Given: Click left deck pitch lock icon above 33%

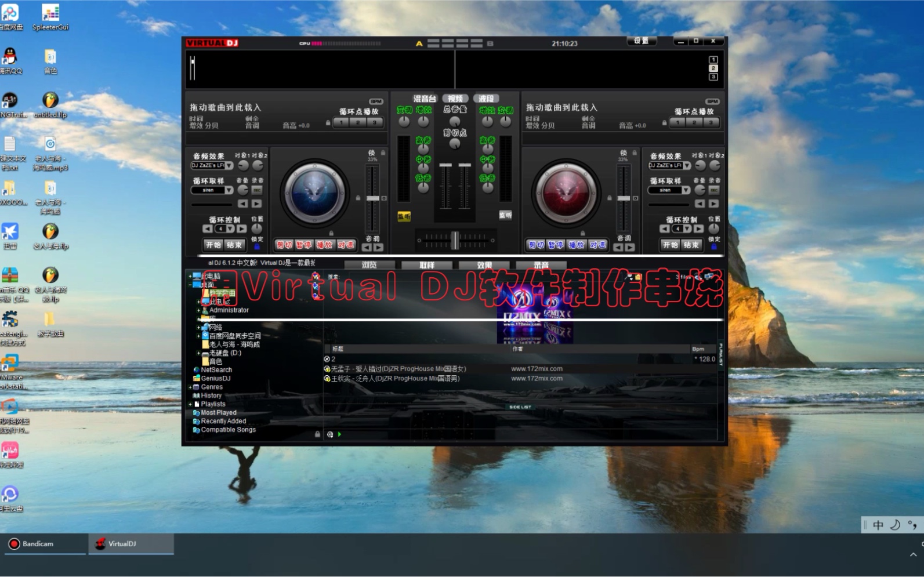Looking at the screenshot, I should pyautogui.click(x=382, y=153).
